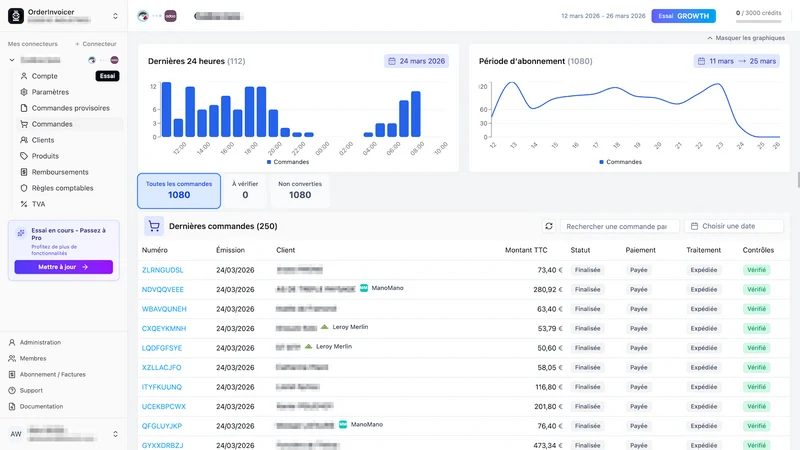Click the Clients people icon
The image size is (800, 450).
click(23, 140)
